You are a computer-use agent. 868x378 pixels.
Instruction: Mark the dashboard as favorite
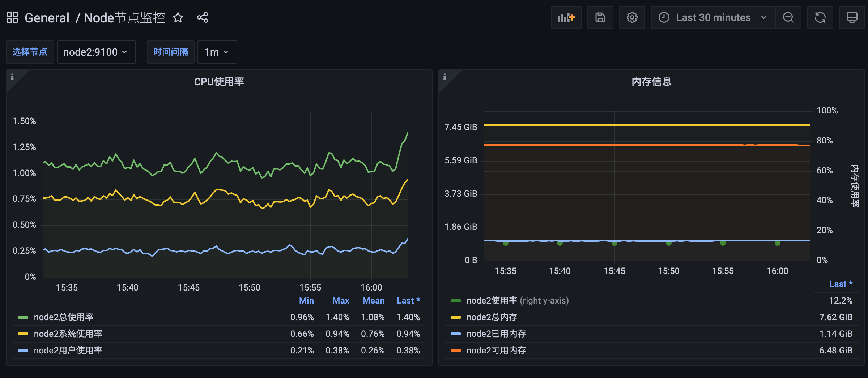(x=178, y=17)
